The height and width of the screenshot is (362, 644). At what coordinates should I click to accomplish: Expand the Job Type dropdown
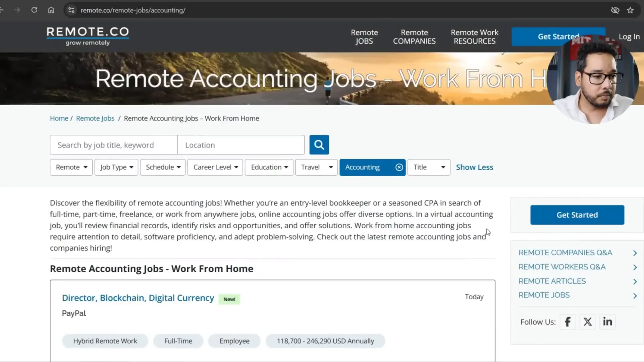coord(116,167)
